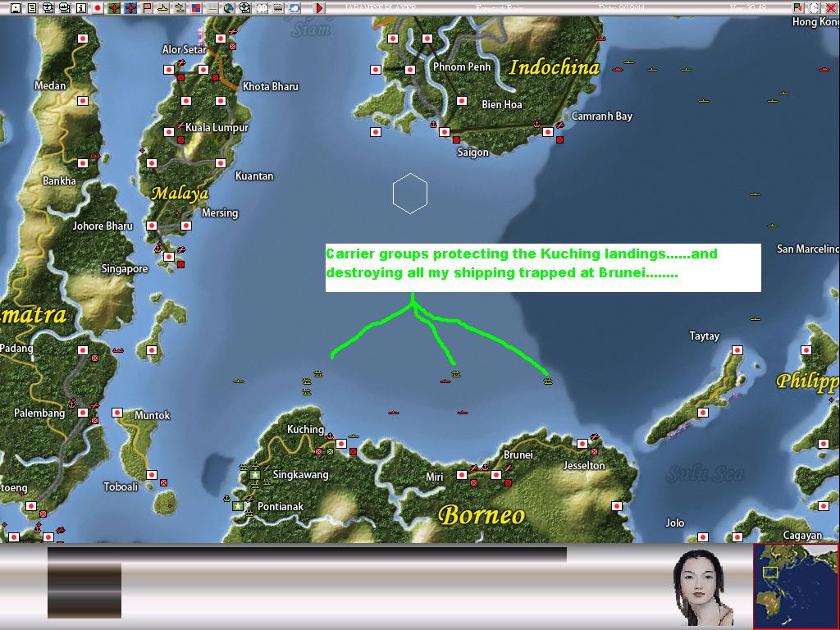Select the Singapore base flag icon
Viewport: 840px width, 630px height.
coord(169,257)
